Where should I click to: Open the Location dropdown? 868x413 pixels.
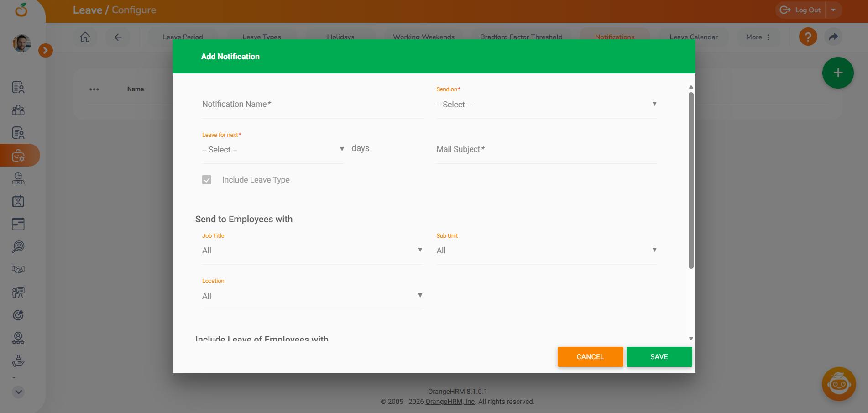pos(313,296)
